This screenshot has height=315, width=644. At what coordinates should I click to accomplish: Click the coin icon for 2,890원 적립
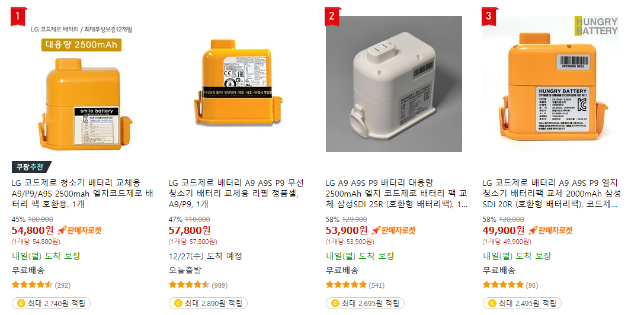tap(178, 304)
